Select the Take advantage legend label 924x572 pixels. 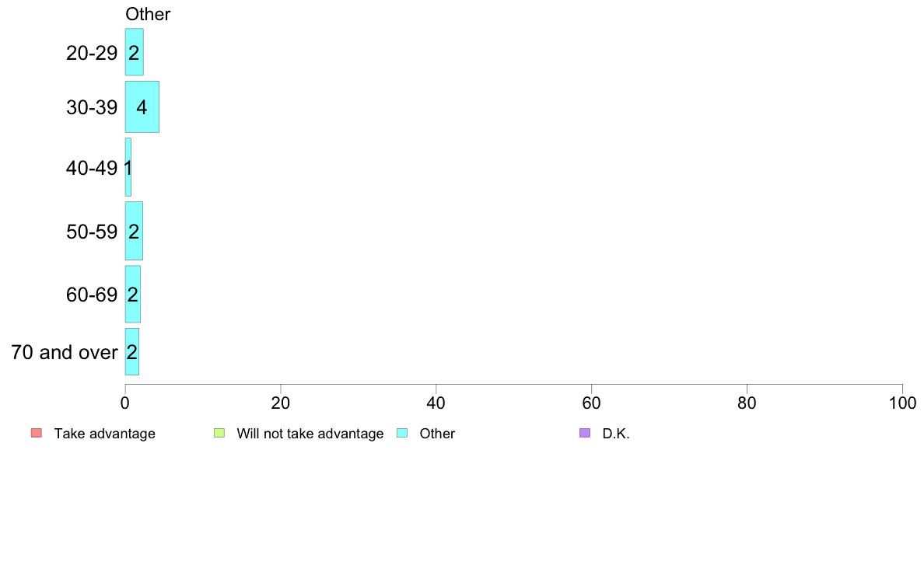pos(105,434)
